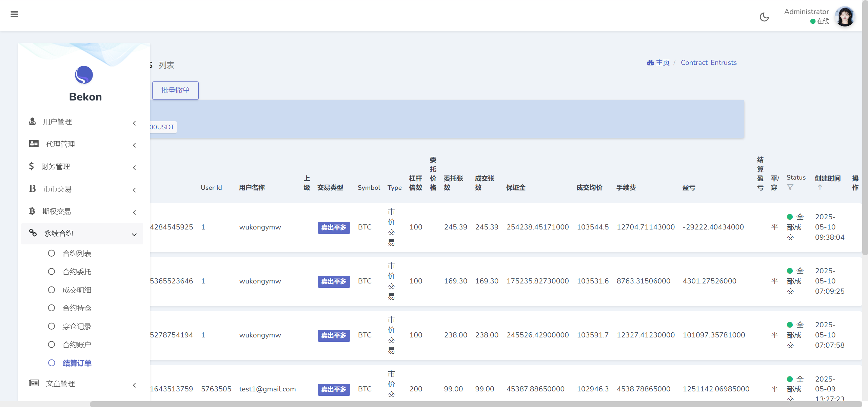868x407 pixels.
Task: Open the 成交明细 submenu item
Action: 77,290
